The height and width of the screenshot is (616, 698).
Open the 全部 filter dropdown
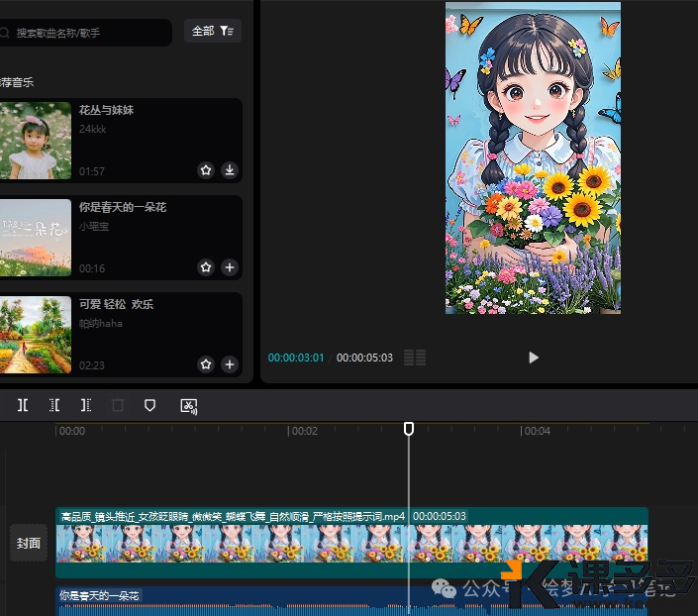point(213,32)
